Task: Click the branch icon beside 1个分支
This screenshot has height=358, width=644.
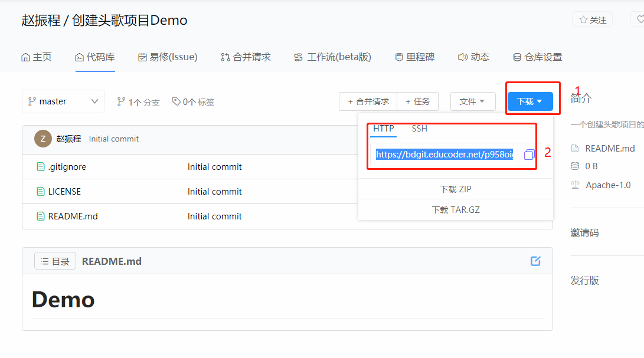Action: pos(121,101)
